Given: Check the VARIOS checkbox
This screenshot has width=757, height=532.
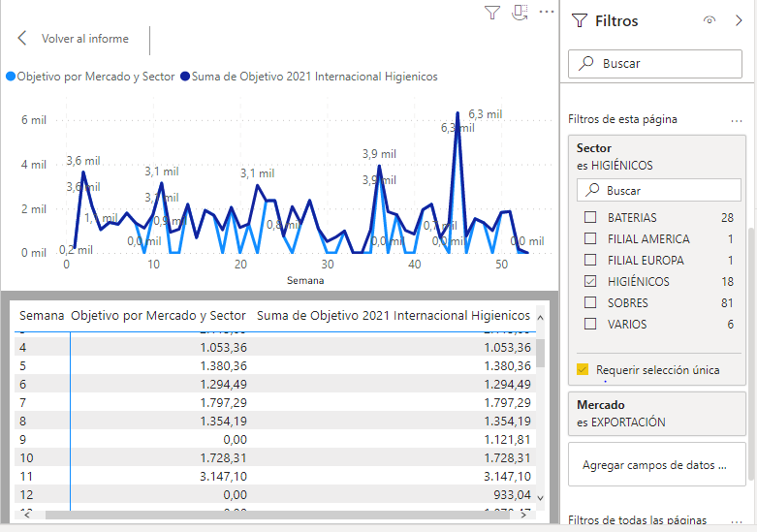Looking at the screenshot, I should tap(590, 324).
